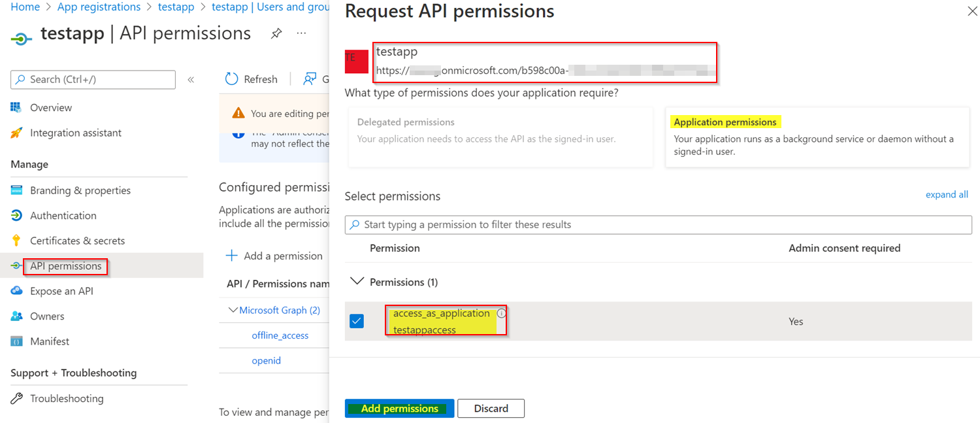Click the permission filter search field

pyautogui.click(x=658, y=224)
